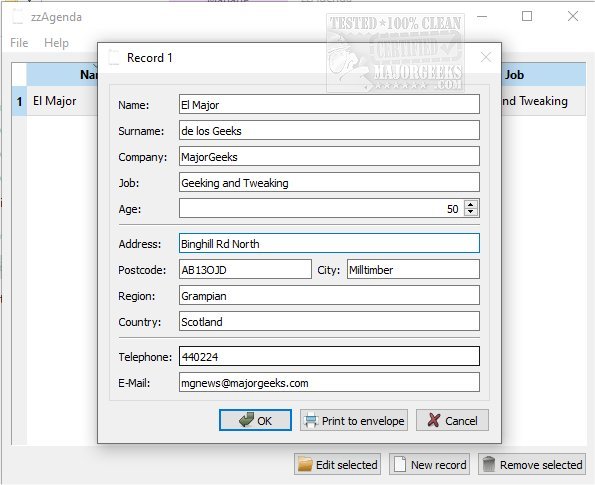Select the Postcode field AB13OJD

(245, 269)
